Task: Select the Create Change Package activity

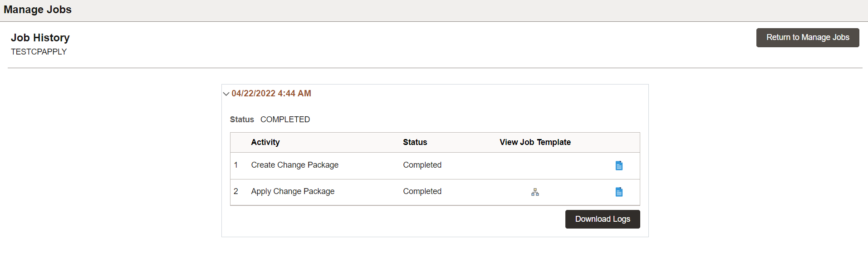Action: pos(294,165)
